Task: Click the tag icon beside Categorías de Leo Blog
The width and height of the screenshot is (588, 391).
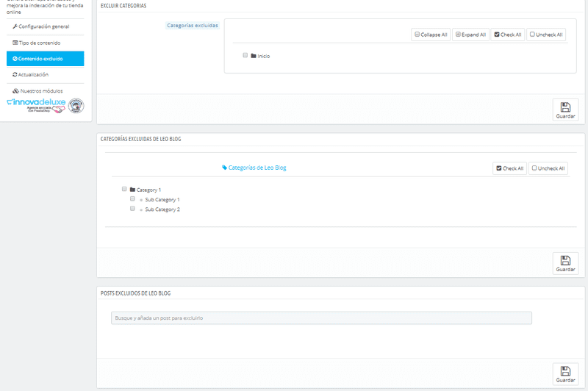Action: tap(225, 168)
